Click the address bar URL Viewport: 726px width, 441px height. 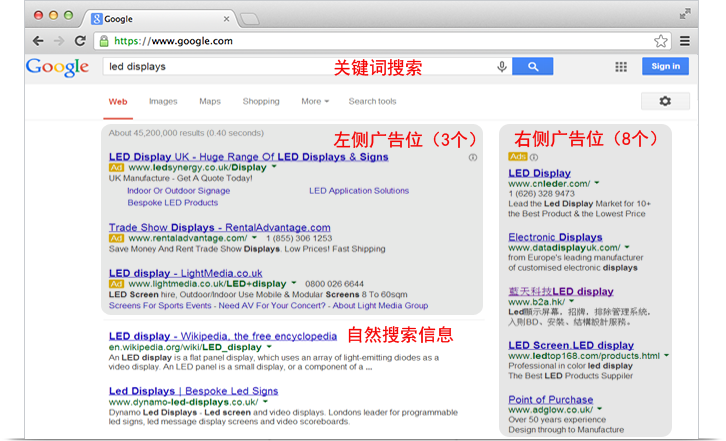click(x=173, y=41)
